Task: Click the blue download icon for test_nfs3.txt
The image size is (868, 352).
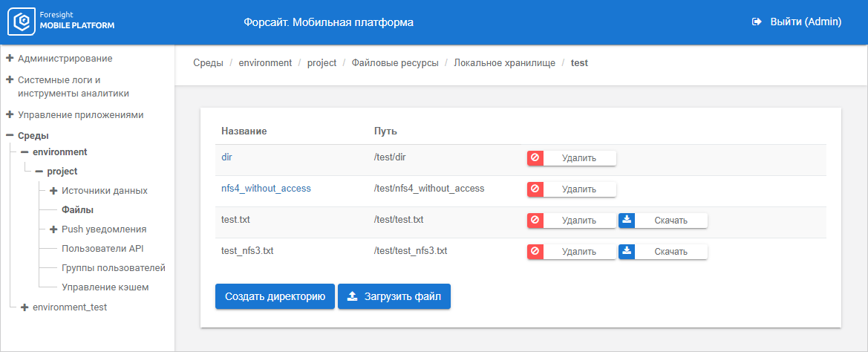Action: 627,252
